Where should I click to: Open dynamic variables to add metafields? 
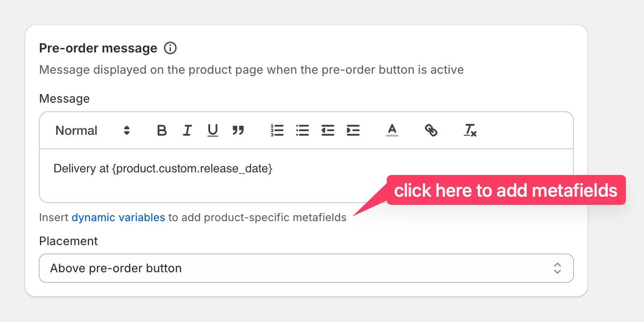[118, 218]
